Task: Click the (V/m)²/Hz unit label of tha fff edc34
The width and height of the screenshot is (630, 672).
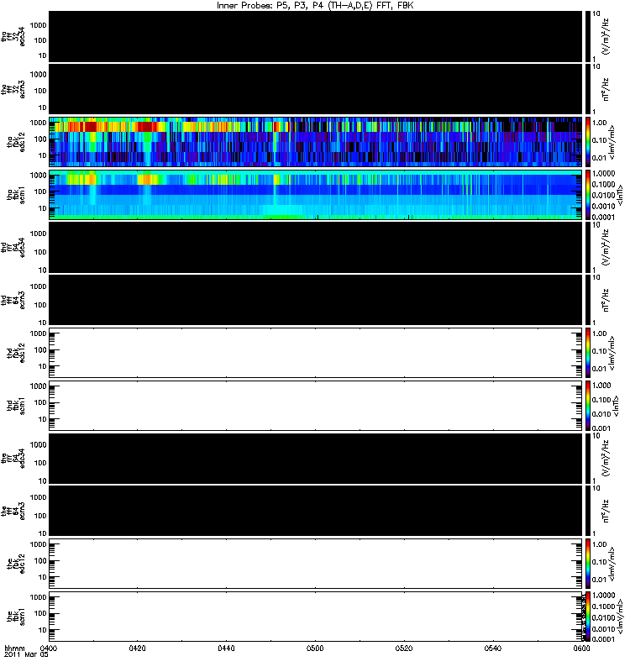Action: tap(606, 36)
